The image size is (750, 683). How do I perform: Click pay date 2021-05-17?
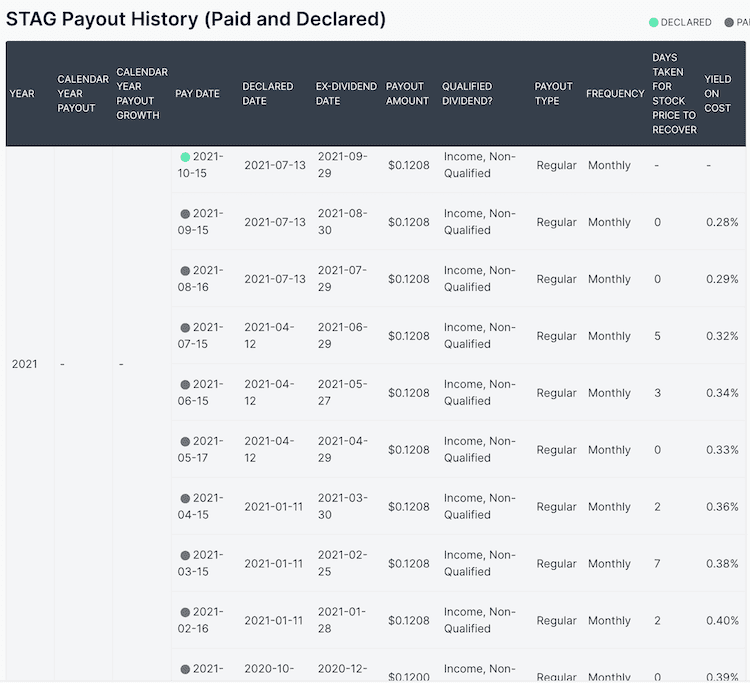click(x=200, y=450)
